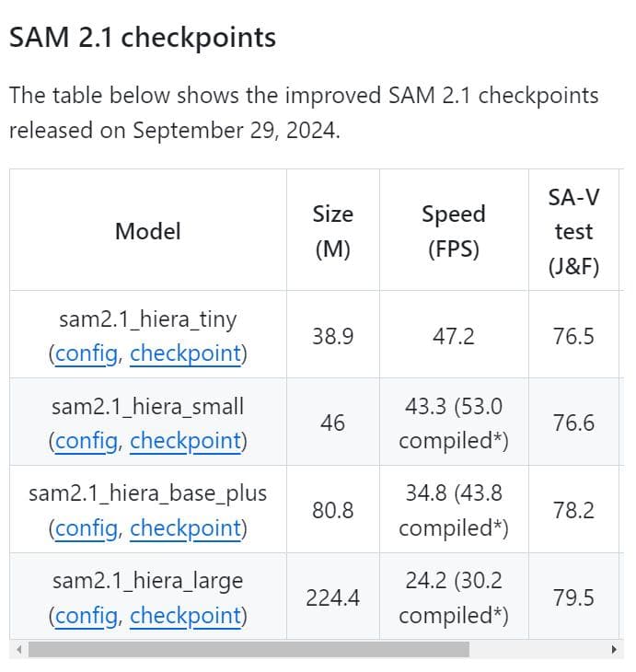Click the "SAM 2.1 checkpoints" heading
Viewport: 636px width, 672px height.
(x=143, y=38)
